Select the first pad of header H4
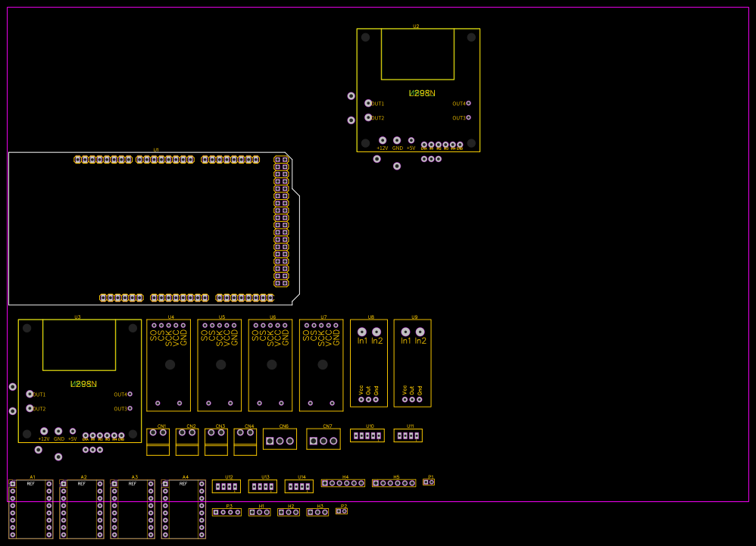This screenshot has width=756, height=546. [324, 483]
